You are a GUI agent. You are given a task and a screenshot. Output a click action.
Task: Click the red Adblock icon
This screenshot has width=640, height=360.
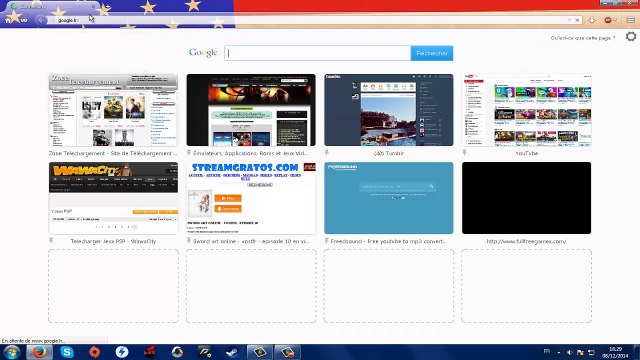click(608, 20)
